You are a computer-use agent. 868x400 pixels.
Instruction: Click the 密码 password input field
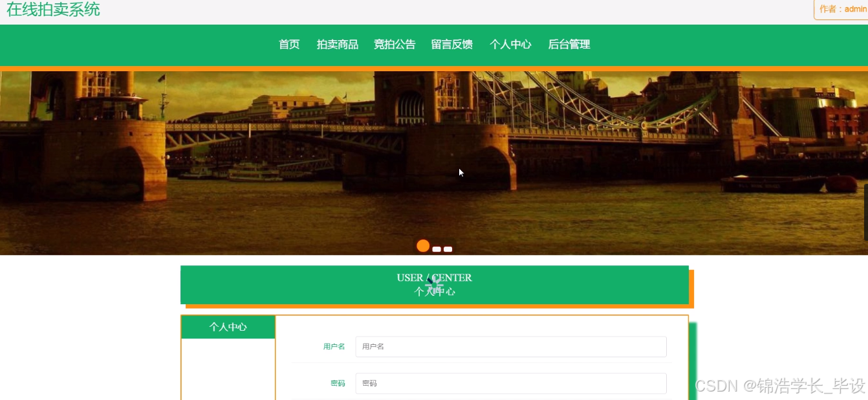(x=511, y=383)
